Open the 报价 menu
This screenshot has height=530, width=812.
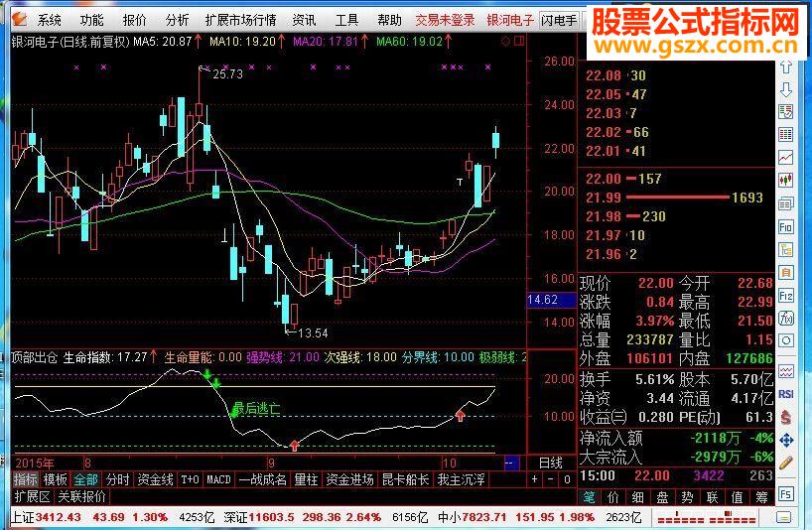click(134, 20)
